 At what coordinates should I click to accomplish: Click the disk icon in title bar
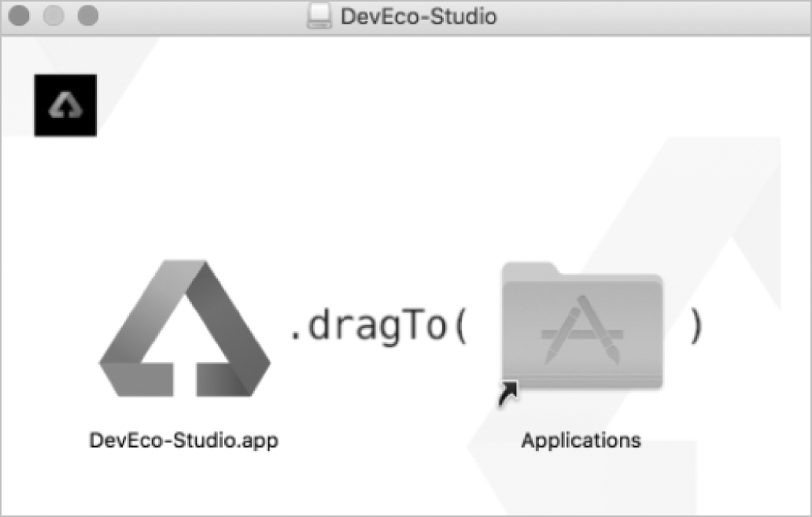point(319,16)
